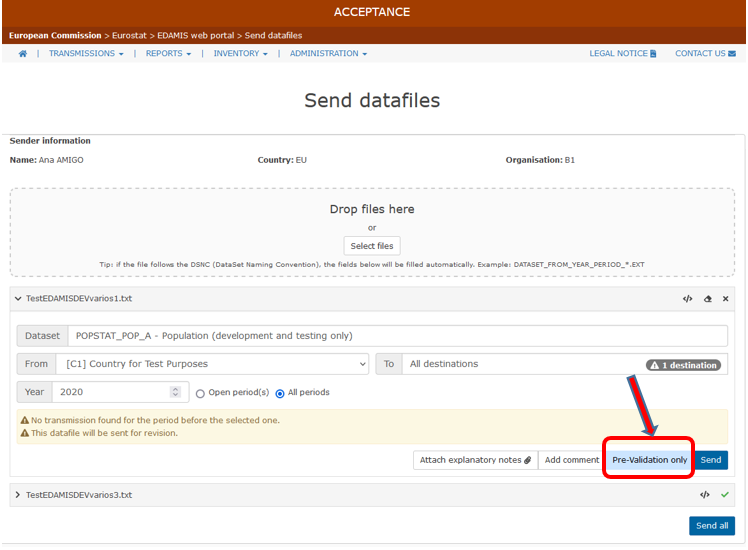Open the ADMINISTRATION menu

pos(328,53)
